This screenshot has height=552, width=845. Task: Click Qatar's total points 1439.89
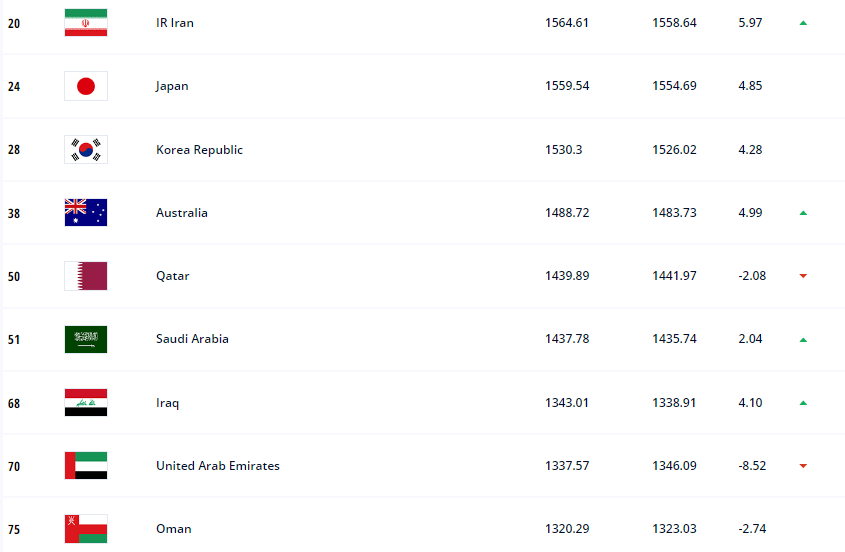point(567,276)
